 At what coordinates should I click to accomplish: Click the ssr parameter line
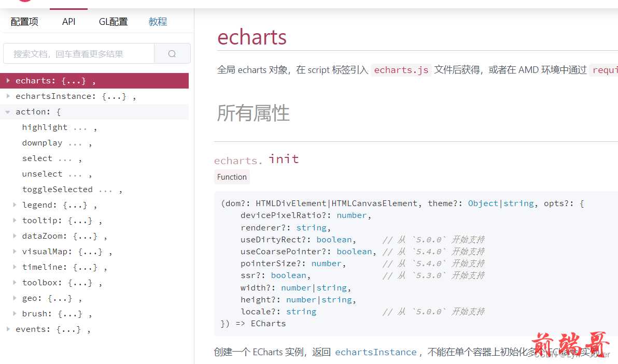click(x=362, y=275)
